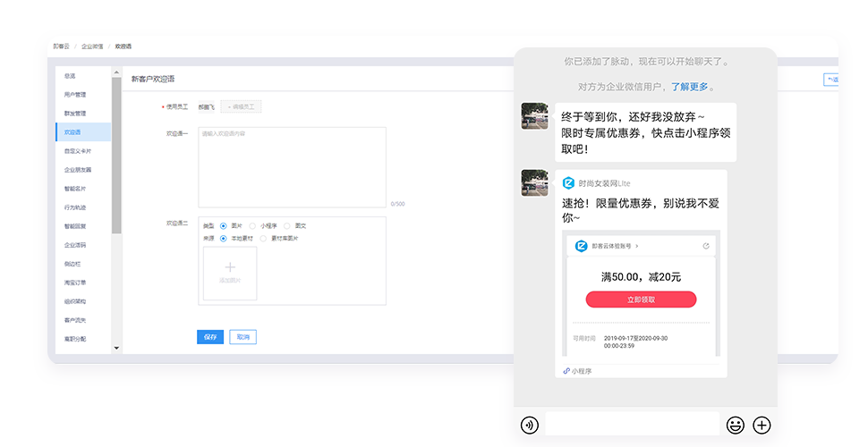The width and height of the screenshot is (868, 447).
Task: Open 智能名片 in the sidebar menu
Action: click(x=75, y=189)
